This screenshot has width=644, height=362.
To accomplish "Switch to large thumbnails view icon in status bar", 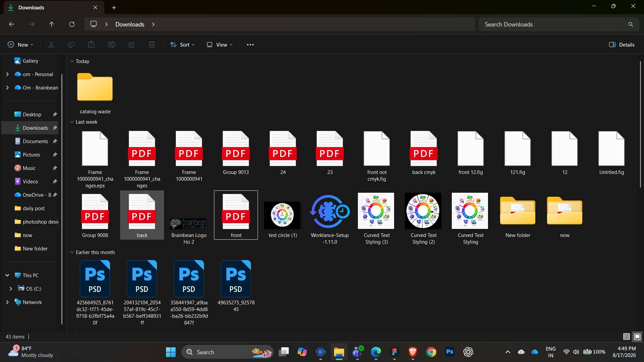I will pyautogui.click(x=637, y=337).
